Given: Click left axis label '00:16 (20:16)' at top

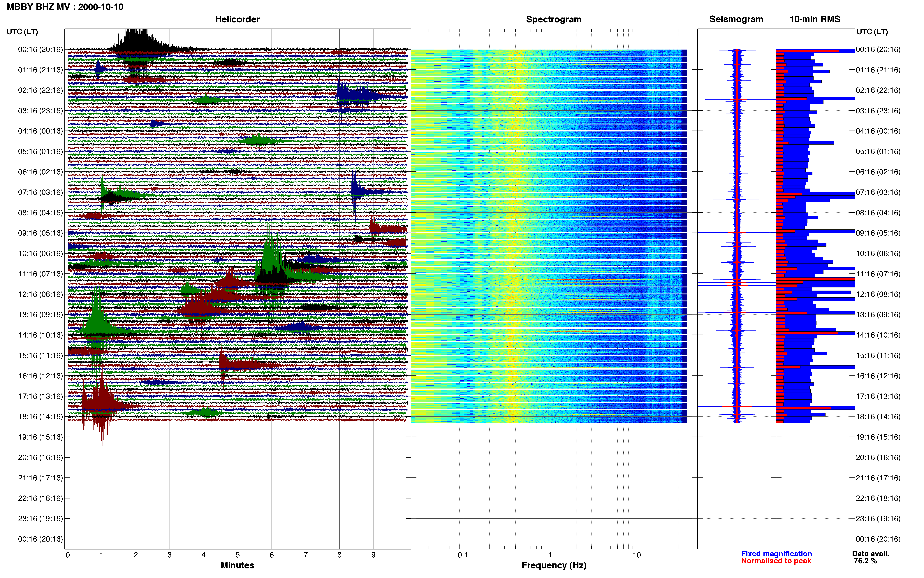Looking at the screenshot, I should click(41, 49).
